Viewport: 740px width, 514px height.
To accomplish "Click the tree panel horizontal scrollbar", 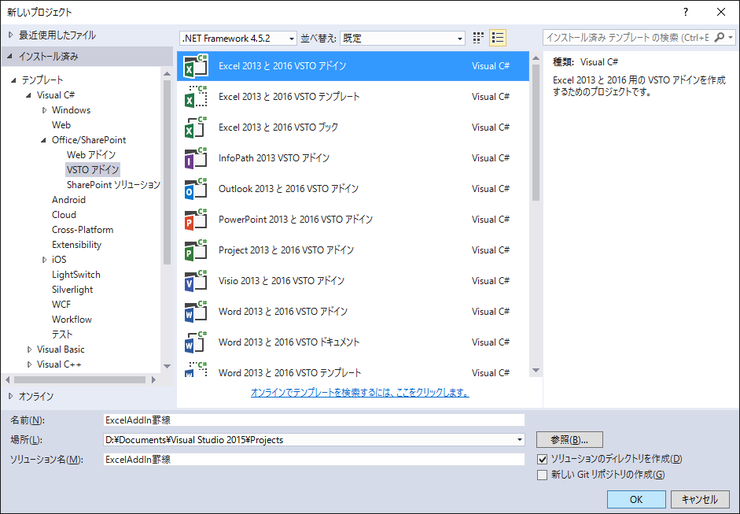I will coord(80,379).
